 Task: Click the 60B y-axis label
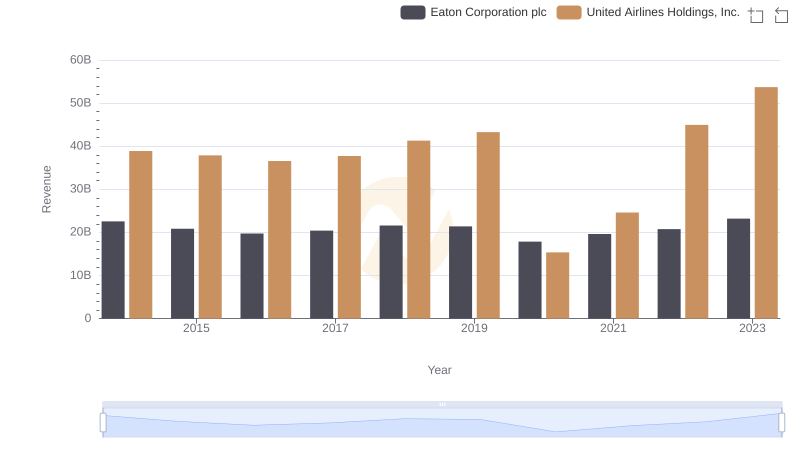click(x=81, y=60)
